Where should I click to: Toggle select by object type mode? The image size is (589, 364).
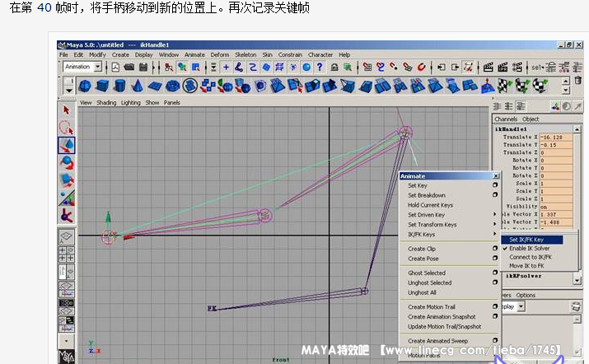(182, 68)
